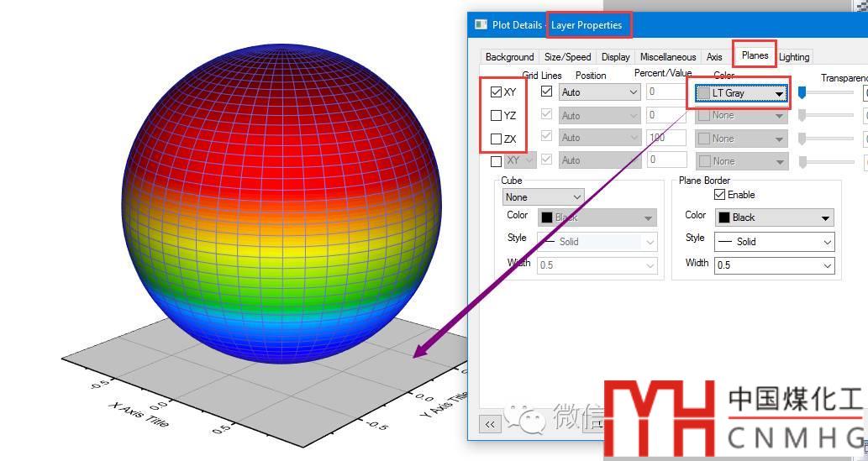The width and height of the screenshot is (868, 461).
Task: Switch to the Display tab
Action: 616,56
